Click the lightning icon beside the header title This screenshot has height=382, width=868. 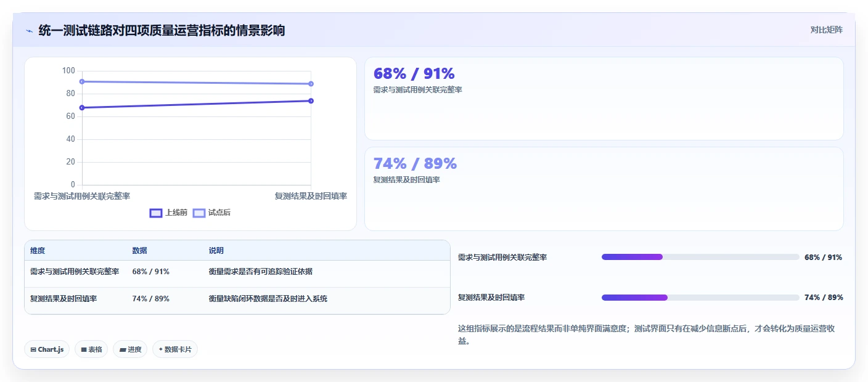click(29, 31)
